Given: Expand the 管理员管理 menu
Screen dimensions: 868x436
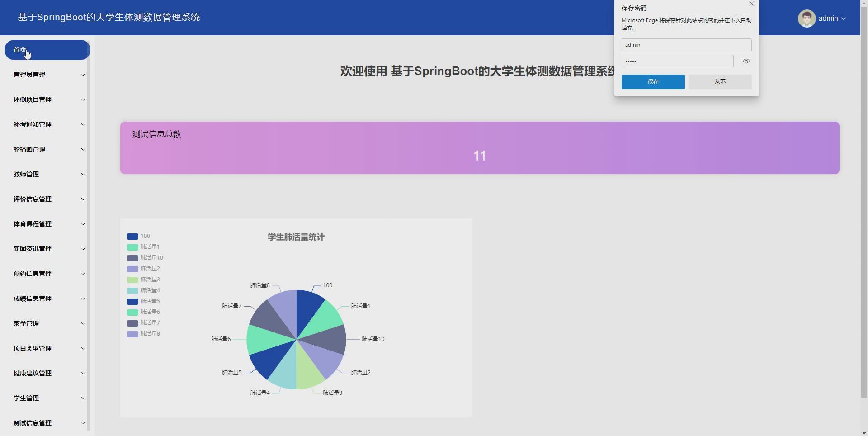Looking at the screenshot, I should click(x=47, y=75).
